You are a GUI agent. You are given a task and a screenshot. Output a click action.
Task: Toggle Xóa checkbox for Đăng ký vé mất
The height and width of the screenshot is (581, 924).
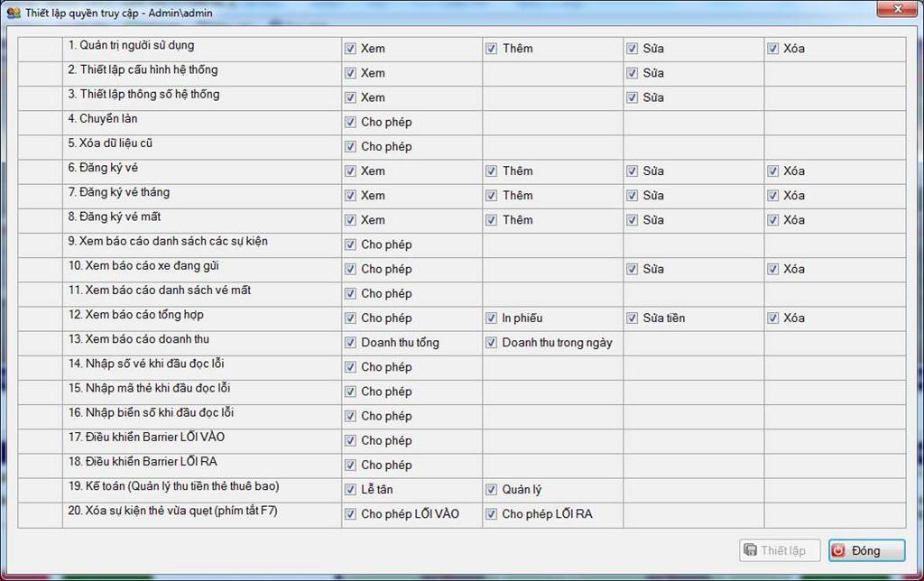coord(772,220)
